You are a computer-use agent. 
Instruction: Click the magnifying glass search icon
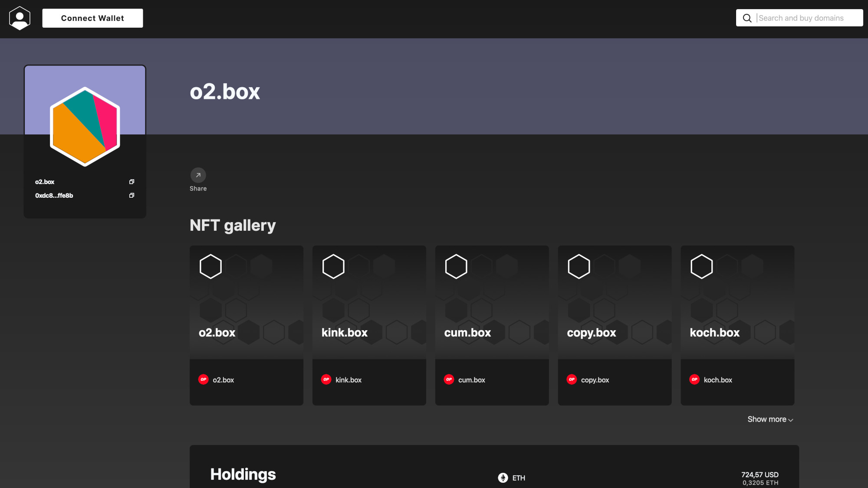[747, 18]
